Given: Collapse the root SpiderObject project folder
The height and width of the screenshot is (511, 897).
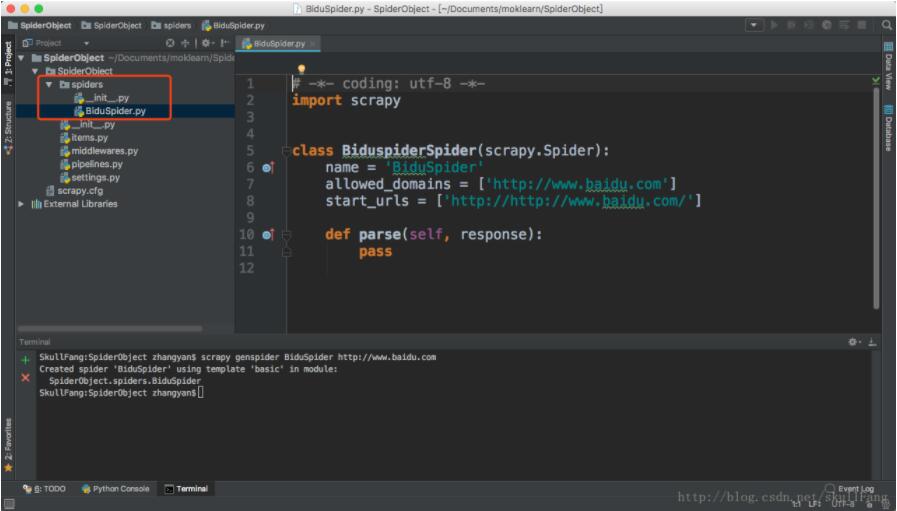Looking at the screenshot, I should pos(21,58).
